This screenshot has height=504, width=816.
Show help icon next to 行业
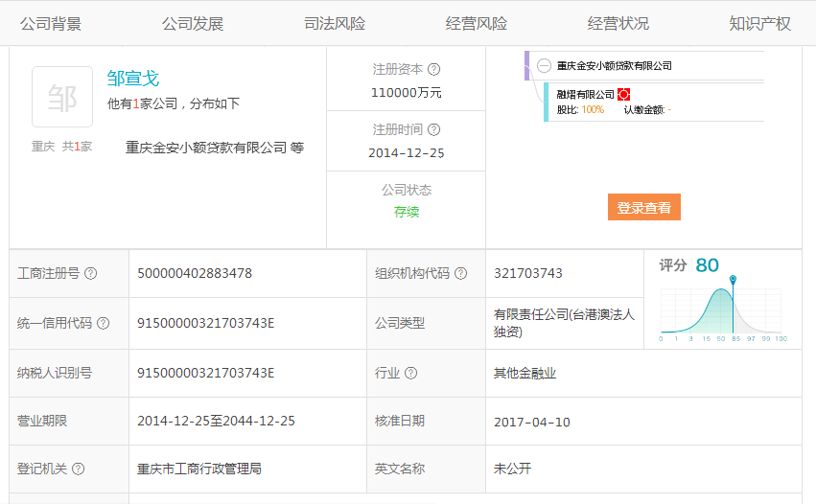coord(410,373)
